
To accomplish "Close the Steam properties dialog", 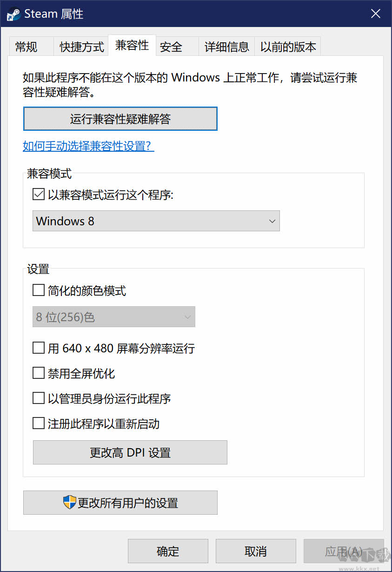I will click(x=375, y=14).
